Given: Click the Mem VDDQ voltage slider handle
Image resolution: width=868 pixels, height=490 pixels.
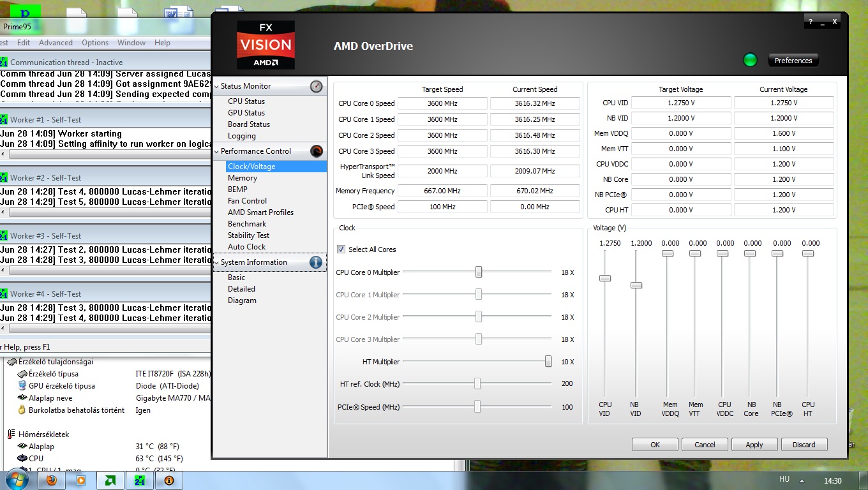Looking at the screenshot, I should coord(668,253).
